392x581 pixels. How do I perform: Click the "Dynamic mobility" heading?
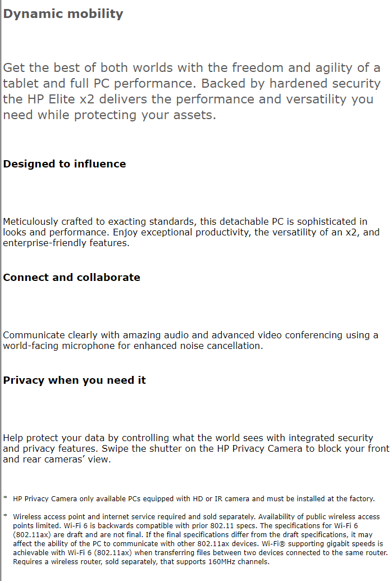[x=63, y=14]
